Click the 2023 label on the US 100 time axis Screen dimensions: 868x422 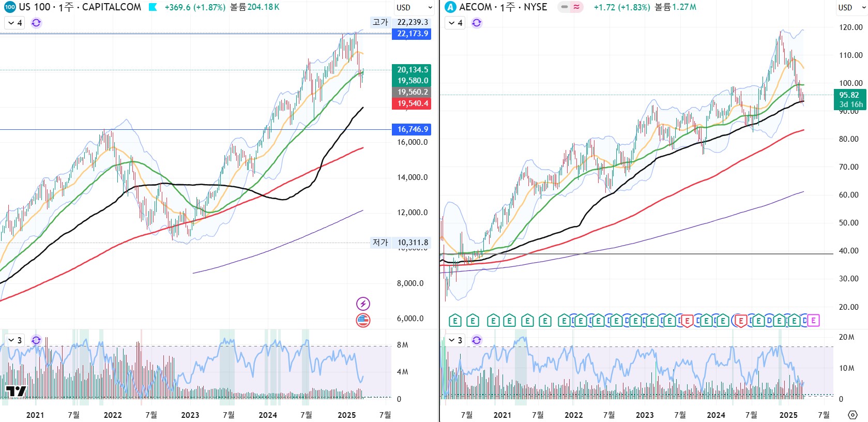click(190, 415)
